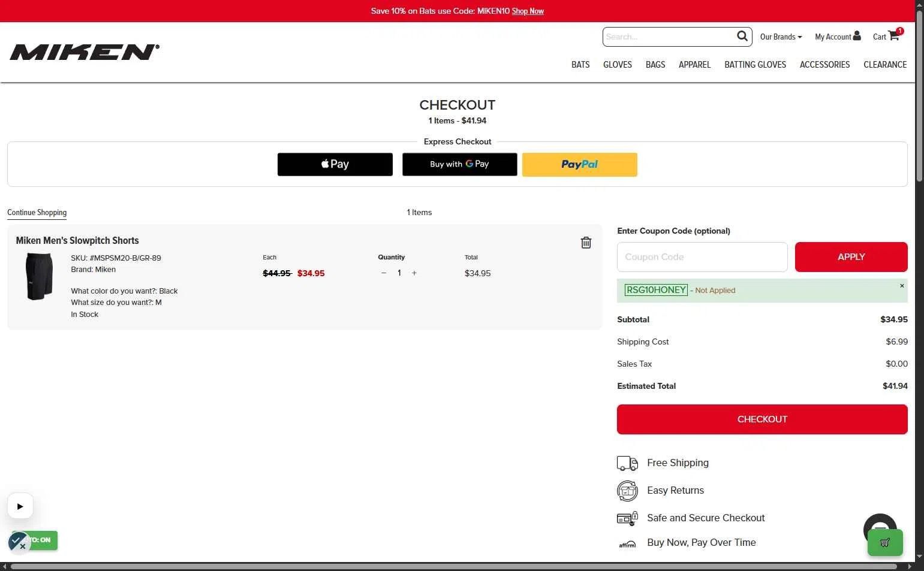Screen dimensions: 924x571
Task: Open the Cart icon in header
Action: coord(893,35)
